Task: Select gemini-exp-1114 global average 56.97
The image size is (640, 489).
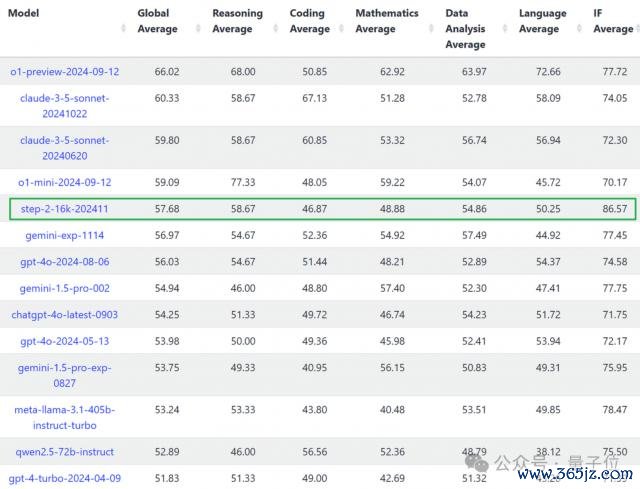Action: 167,236
